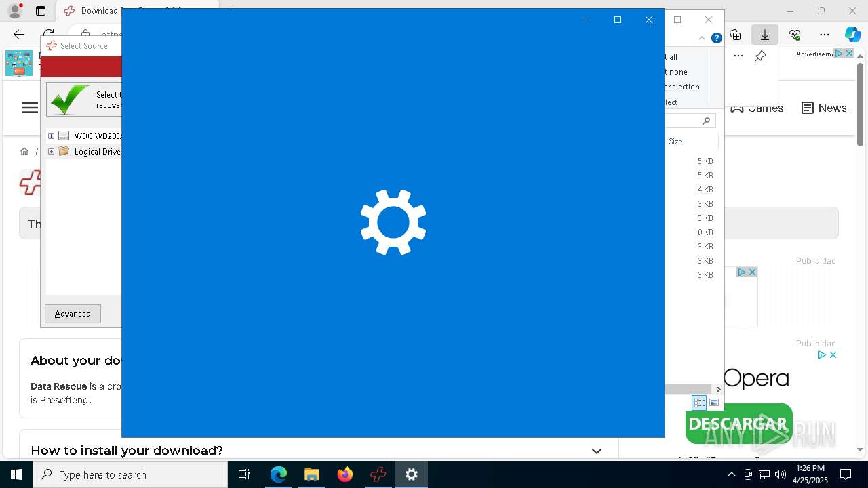Image resolution: width=868 pixels, height=488 pixels.
Task: Open the Edge Downloads icon
Action: [x=765, y=35]
